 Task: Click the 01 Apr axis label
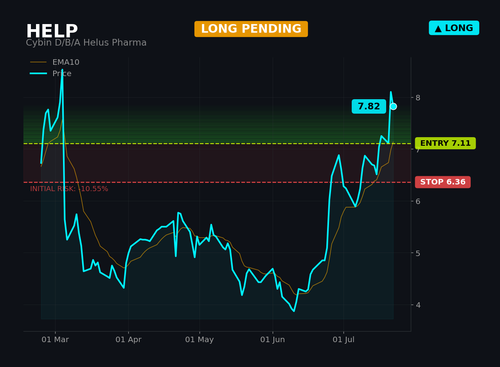(128, 340)
